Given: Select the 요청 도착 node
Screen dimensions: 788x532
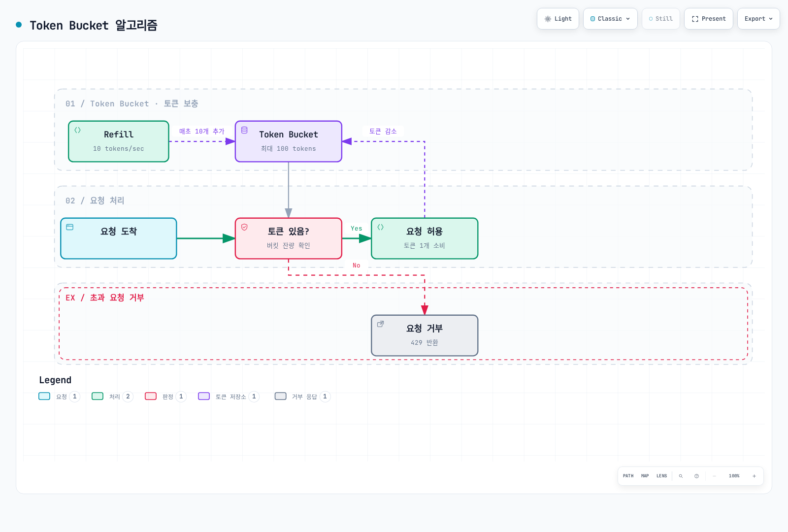Looking at the screenshot, I should pyautogui.click(x=119, y=238).
